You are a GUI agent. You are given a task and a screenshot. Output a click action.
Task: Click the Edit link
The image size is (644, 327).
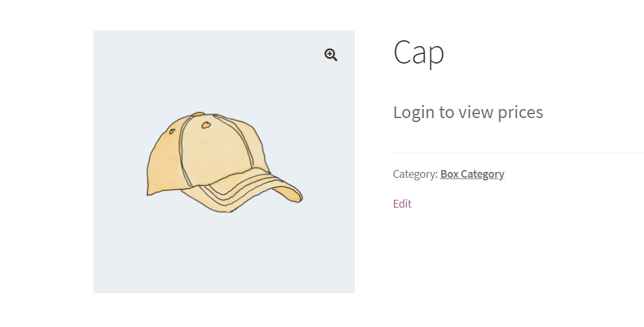[402, 204]
